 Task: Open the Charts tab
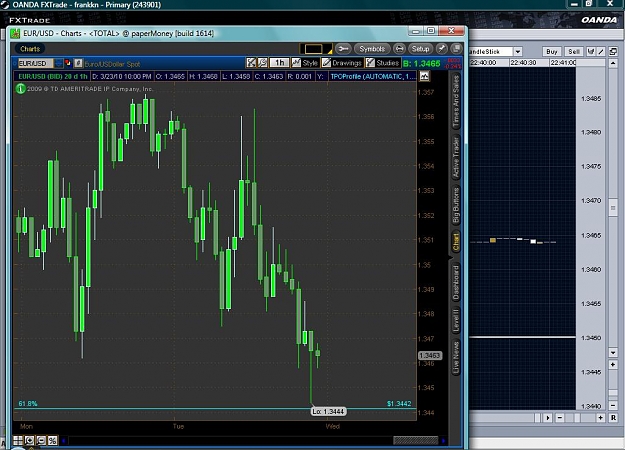click(30, 49)
